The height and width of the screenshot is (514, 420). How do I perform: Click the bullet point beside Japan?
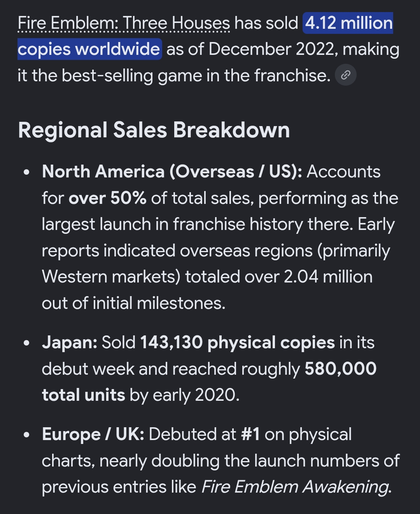26,343
